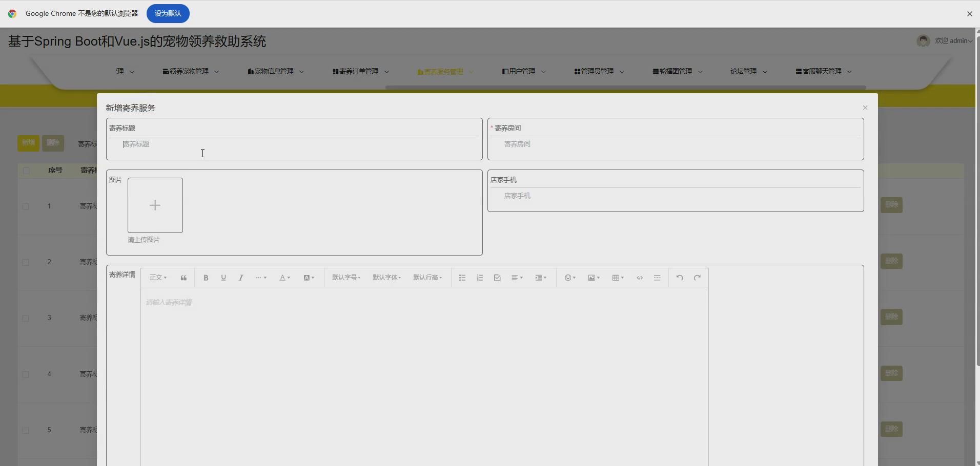Screen dimensions: 980x466
Task: Toggle the select-all checkbox in table header
Action: click(x=26, y=171)
